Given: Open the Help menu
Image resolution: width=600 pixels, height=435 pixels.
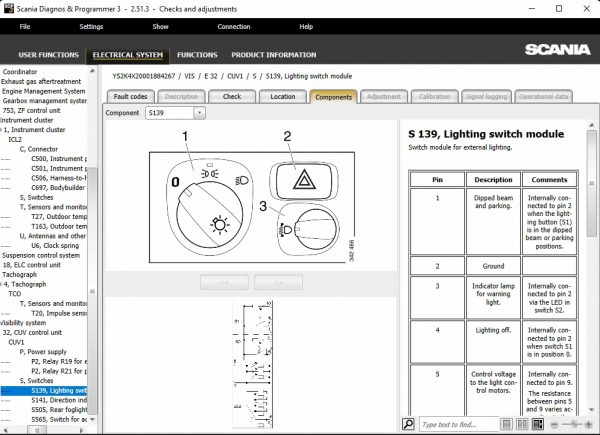Looking at the screenshot, I should click(x=306, y=26).
